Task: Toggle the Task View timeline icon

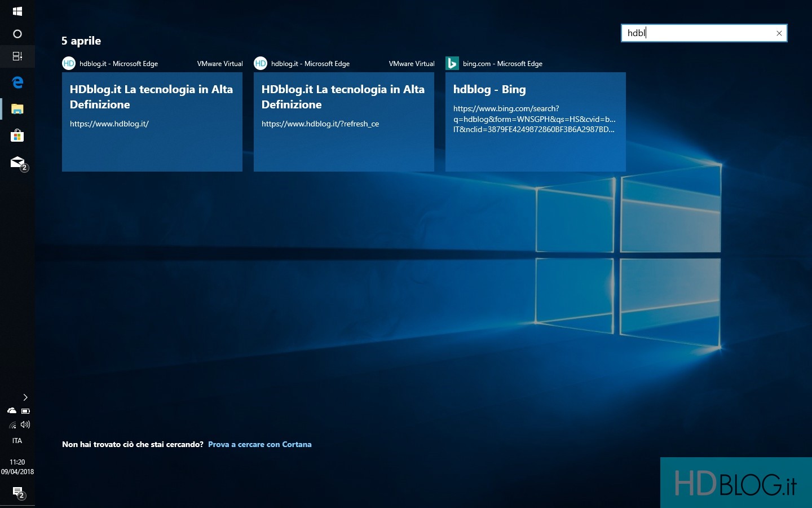Action: 17,56
